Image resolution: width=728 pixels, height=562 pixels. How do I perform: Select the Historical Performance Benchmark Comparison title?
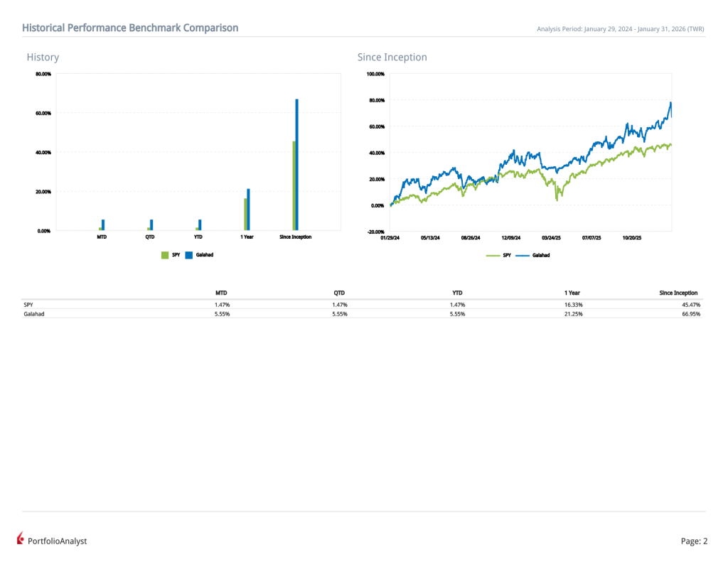130,28
